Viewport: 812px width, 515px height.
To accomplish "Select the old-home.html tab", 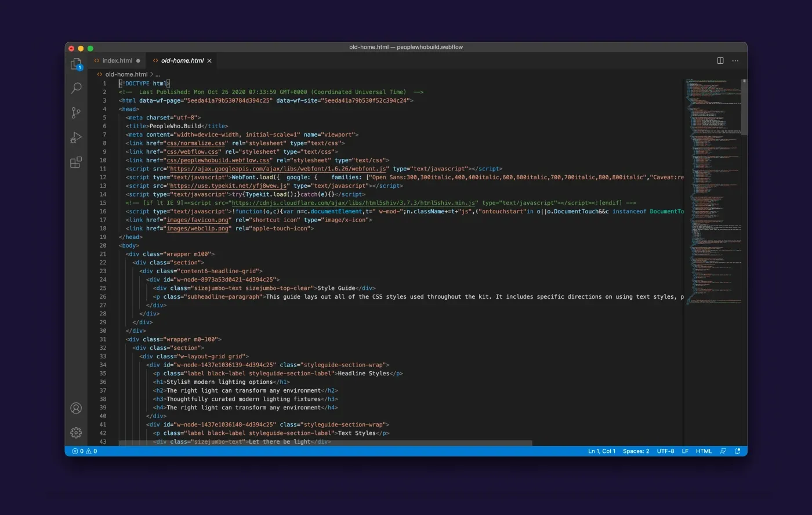I will click(x=182, y=60).
